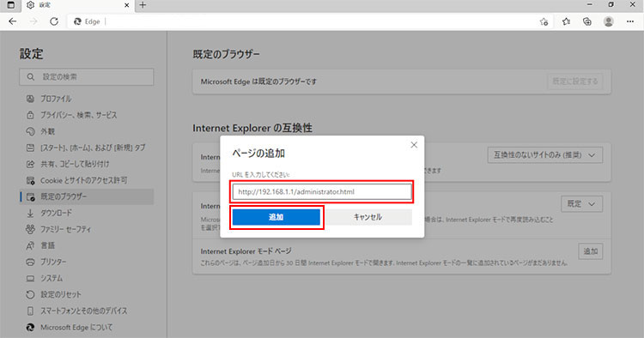Image resolution: width=644 pixels, height=338 pixels.
Task: Click the 設定の検索 search box
Action: (86, 76)
